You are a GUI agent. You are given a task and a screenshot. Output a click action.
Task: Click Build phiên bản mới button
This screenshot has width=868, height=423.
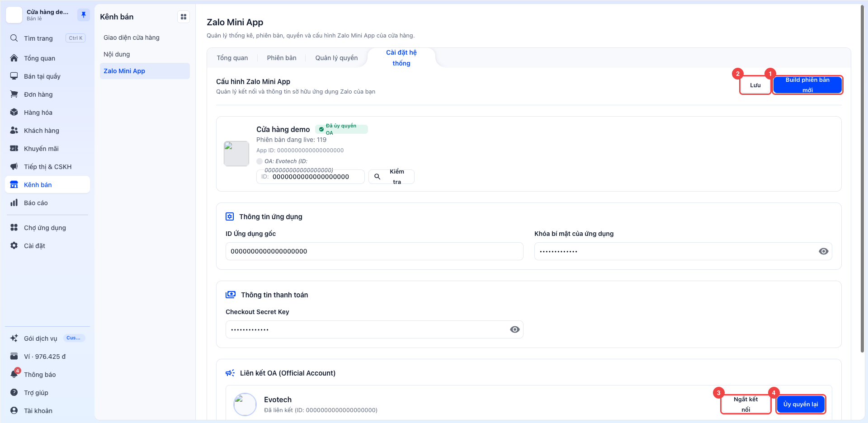(x=807, y=85)
